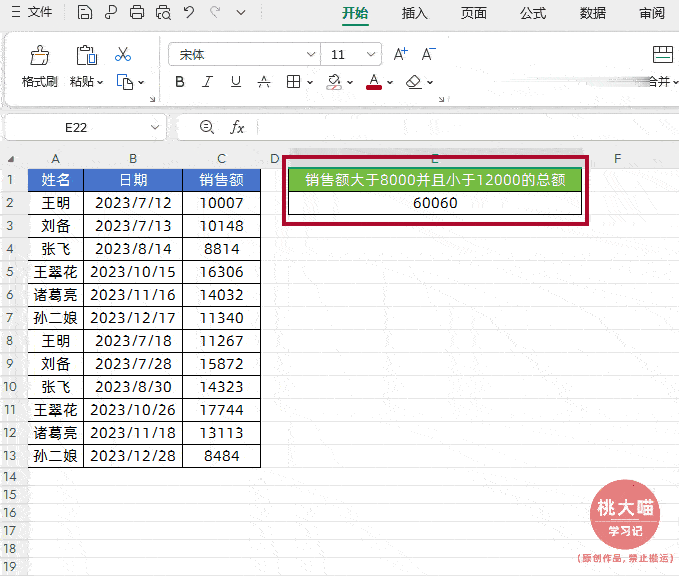Select column C header
Image resolution: width=679 pixels, height=576 pixels.
[221, 159]
